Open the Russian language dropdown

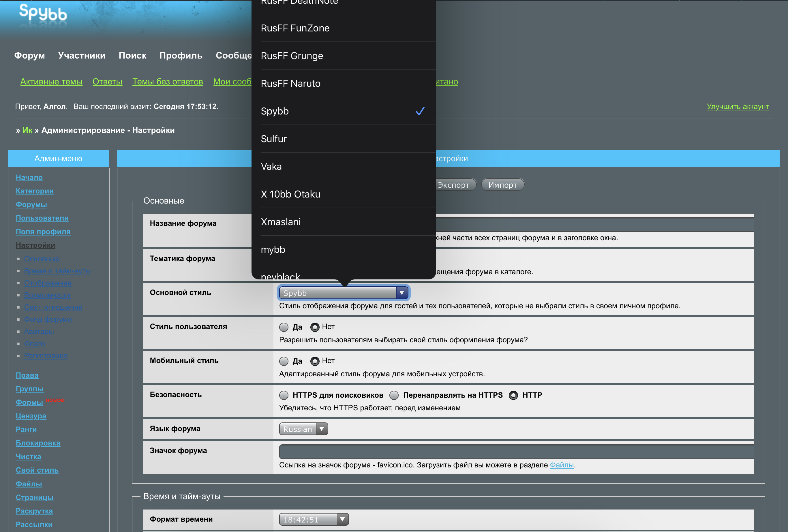(303, 429)
